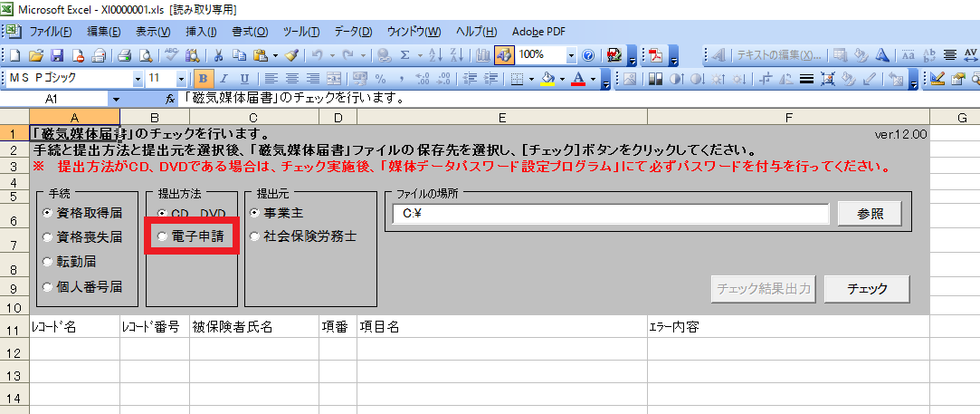Click the Italic formatting icon

tap(224, 79)
